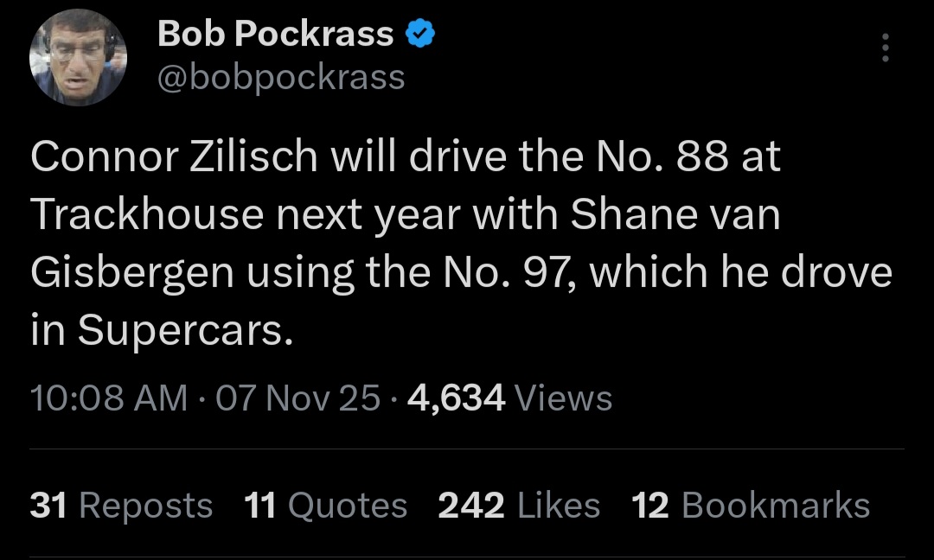Show the 11 Quotes list
This screenshot has width=934, height=560.
point(325,506)
